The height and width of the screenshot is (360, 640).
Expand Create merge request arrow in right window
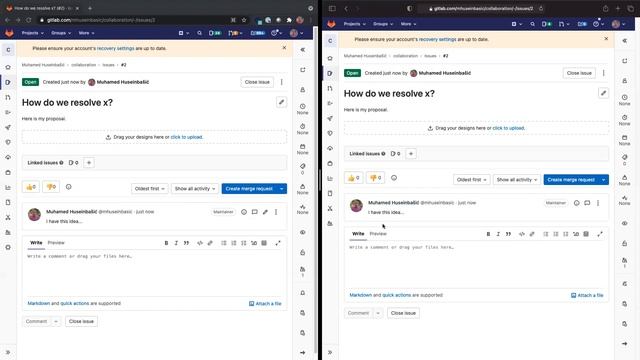(604, 180)
